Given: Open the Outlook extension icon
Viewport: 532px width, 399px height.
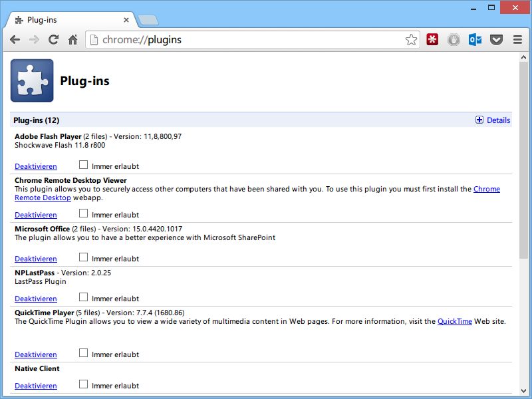Looking at the screenshot, I should pos(475,40).
